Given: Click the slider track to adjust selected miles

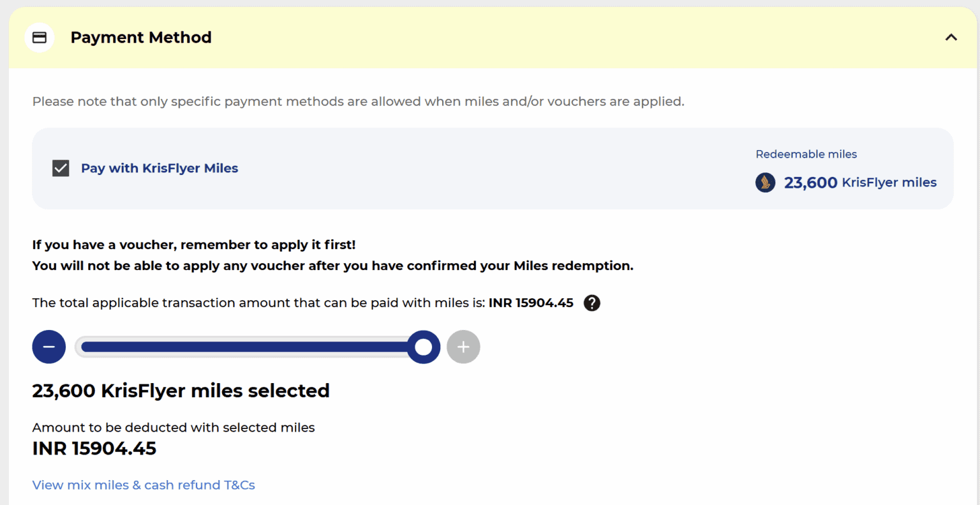Looking at the screenshot, I should pyautogui.click(x=255, y=347).
